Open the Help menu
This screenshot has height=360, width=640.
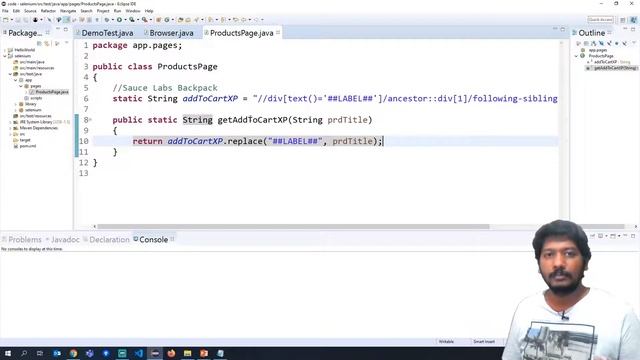149,11
